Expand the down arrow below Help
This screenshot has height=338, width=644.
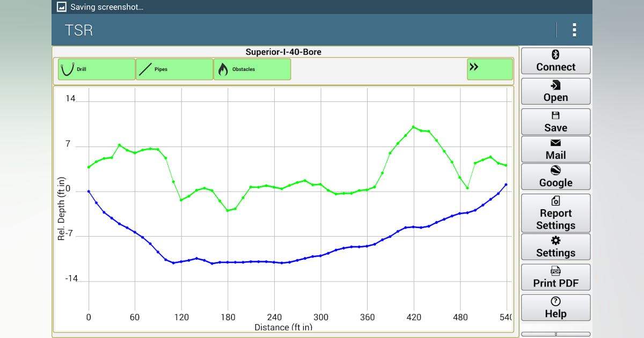[555, 335]
